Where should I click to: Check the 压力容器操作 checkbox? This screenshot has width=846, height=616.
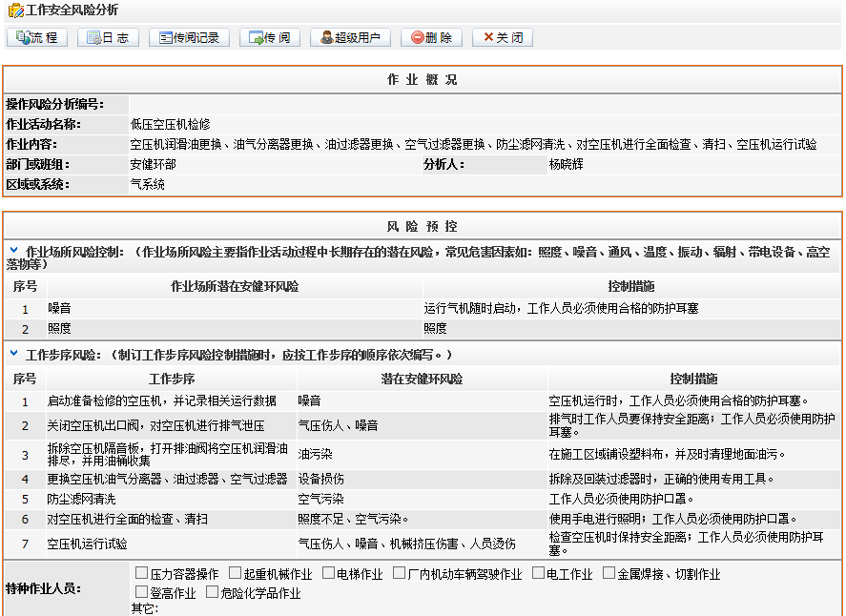click(x=142, y=574)
